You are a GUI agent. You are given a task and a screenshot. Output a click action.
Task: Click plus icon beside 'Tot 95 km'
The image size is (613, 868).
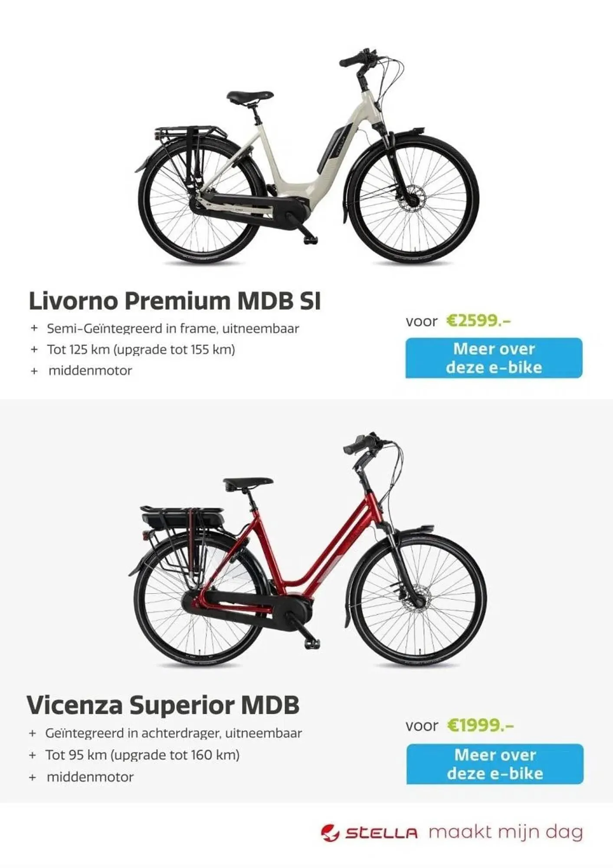tap(33, 755)
